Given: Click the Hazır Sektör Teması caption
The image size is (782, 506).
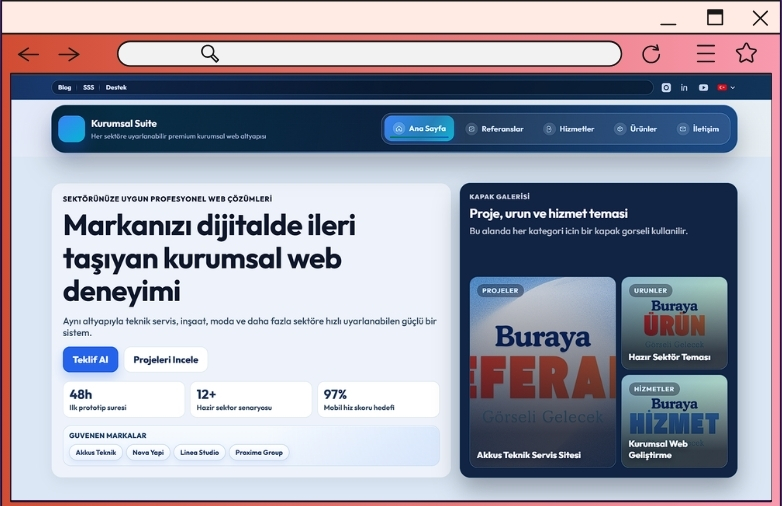Looking at the screenshot, I should click(x=669, y=357).
